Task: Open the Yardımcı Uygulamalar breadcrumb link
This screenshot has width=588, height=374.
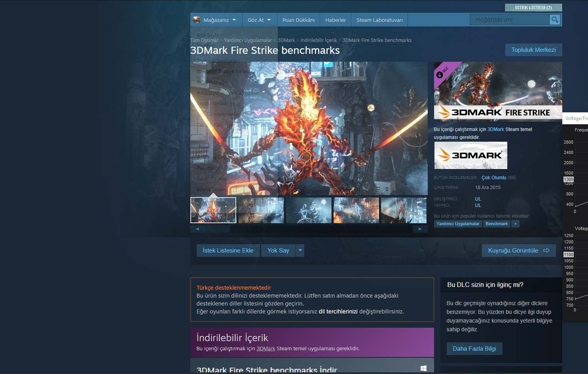Action: 248,40
